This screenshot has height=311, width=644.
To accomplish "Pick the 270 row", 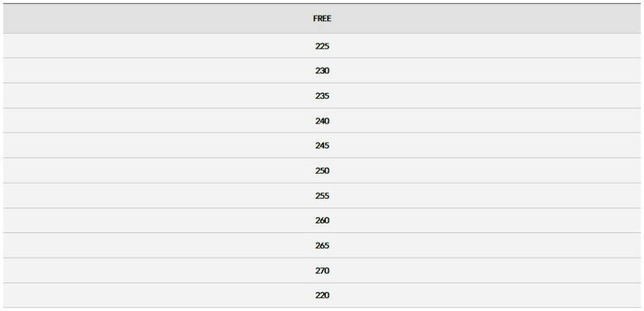I will (x=322, y=271).
